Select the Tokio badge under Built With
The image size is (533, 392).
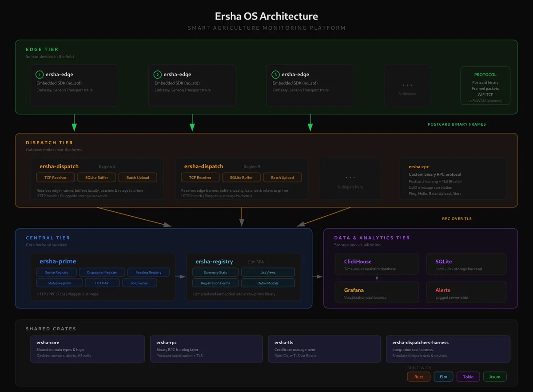tap(468, 376)
